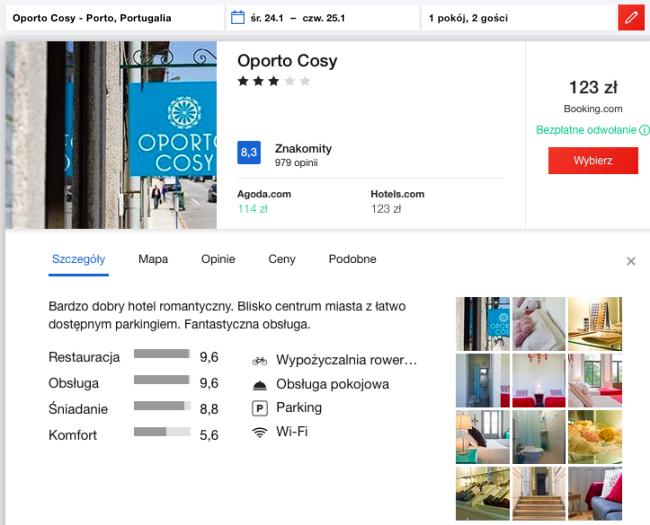This screenshot has height=525, width=650.
Task: Click the main Oporto Cosy sign photo
Action: coord(111,135)
